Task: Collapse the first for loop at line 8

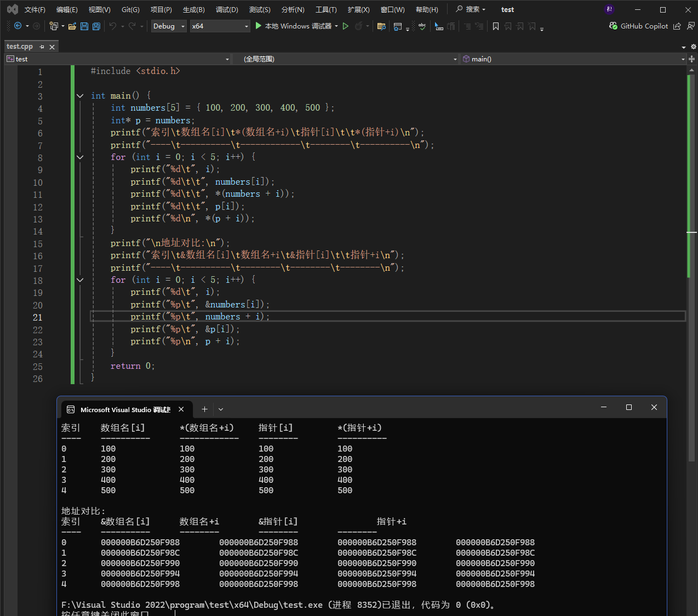Action: coord(80,157)
